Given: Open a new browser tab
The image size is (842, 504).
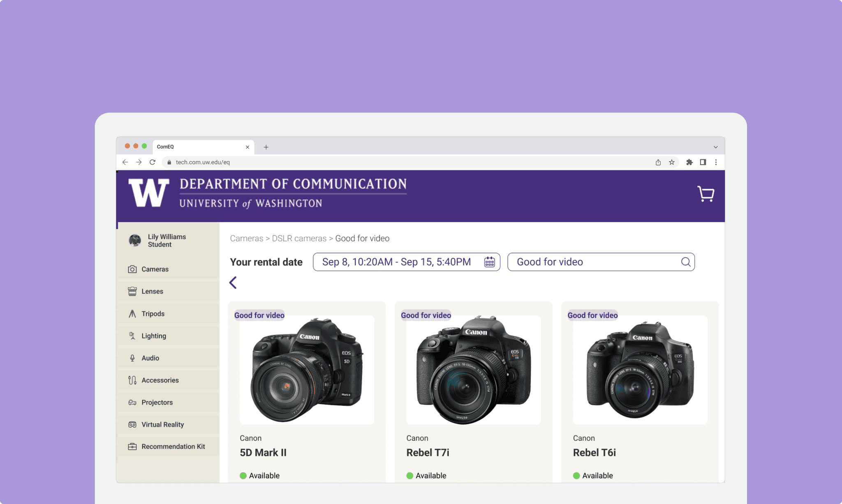Looking at the screenshot, I should point(266,147).
